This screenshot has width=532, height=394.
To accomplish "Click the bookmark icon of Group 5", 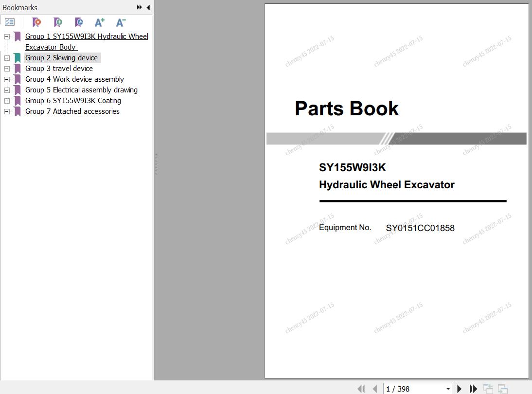I will click(x=18, y=90).
